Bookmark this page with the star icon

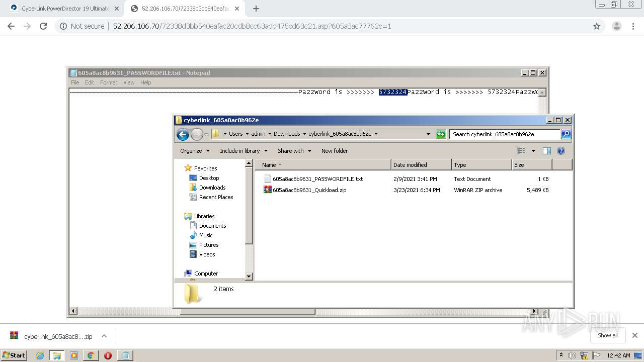coord(597,26)
